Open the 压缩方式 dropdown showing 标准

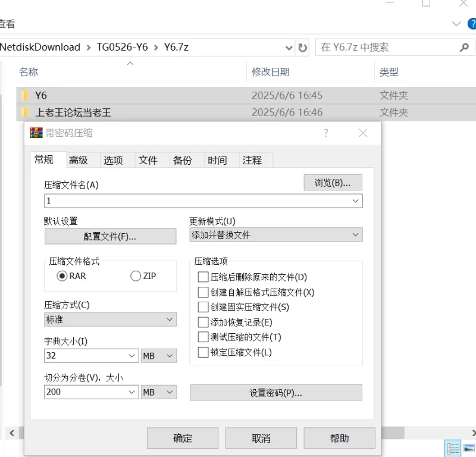[x=110, y=320]
